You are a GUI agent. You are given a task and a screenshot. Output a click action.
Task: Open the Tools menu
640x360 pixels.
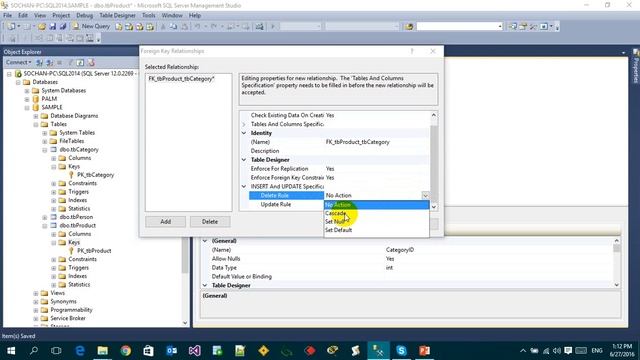click(x=149, y=15)
